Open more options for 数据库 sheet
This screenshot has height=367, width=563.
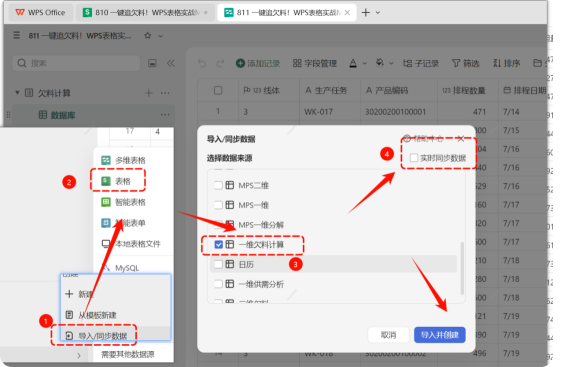coord(165,115)
